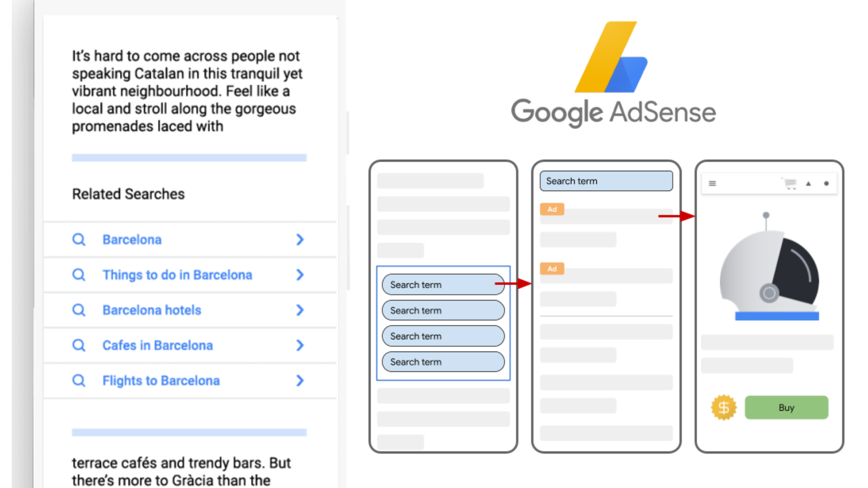This screenshot has width=868, height=488.
Task: Click the dollar sign coin icon
Action: pos(722,407)
